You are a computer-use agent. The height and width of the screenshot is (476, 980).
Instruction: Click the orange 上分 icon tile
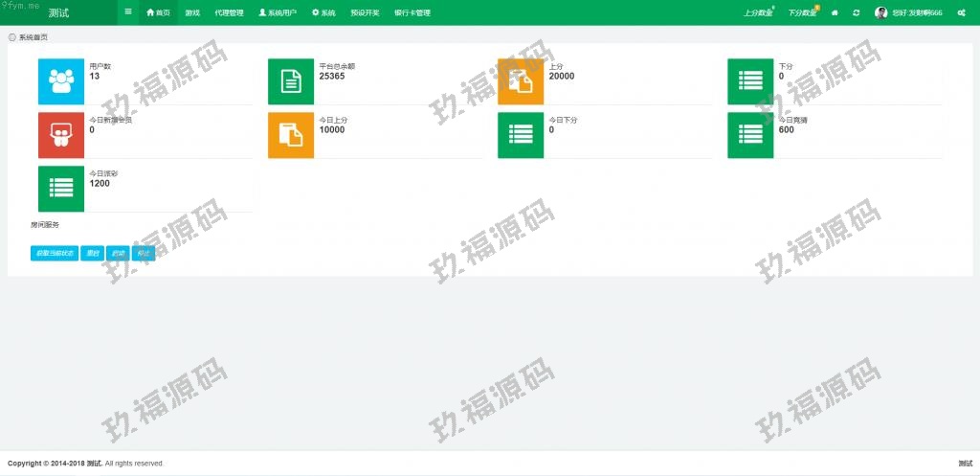tap(521, 81)
